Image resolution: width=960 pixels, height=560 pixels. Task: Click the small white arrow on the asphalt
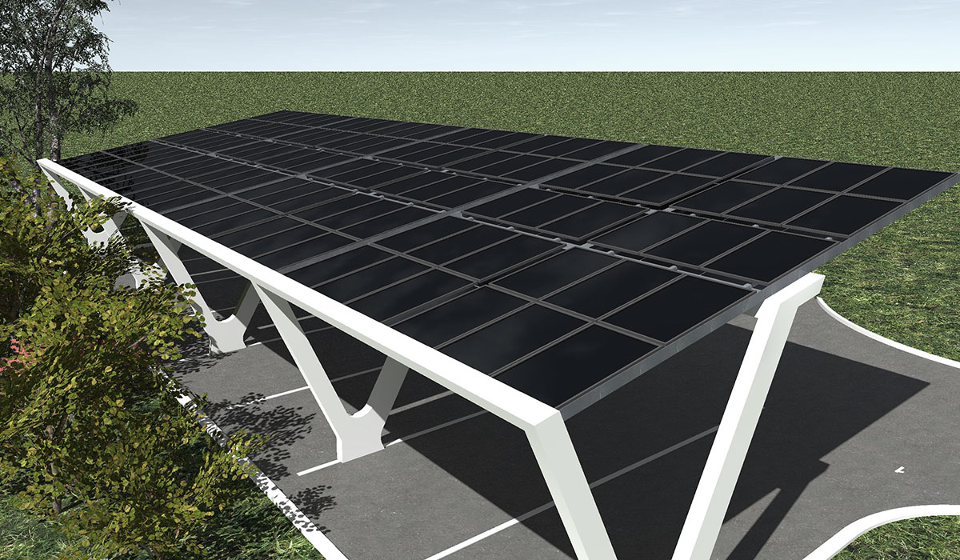pyautogui.click(x=900, y=470)
